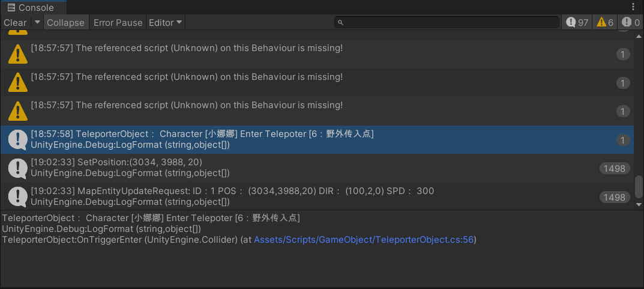This screenshot has width=644, height=289.
Task: Open the TeleporterObject.cs:56 source link
Action: [x=364, y=240]
